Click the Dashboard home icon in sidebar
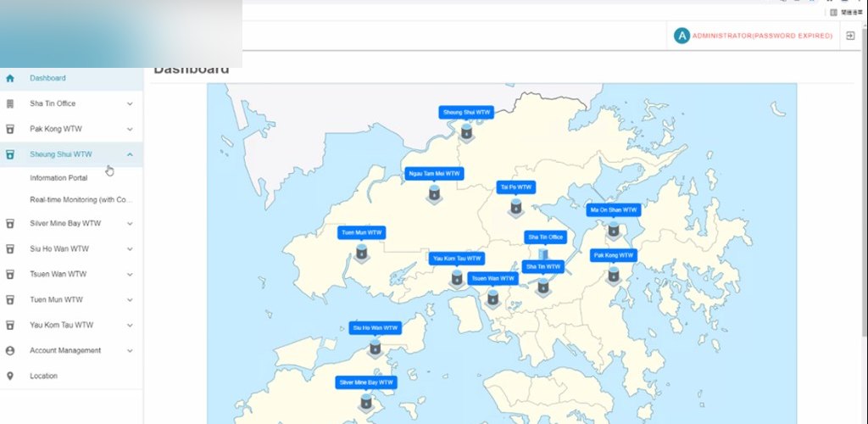This screenshot has width=868, height=424. 10,78
